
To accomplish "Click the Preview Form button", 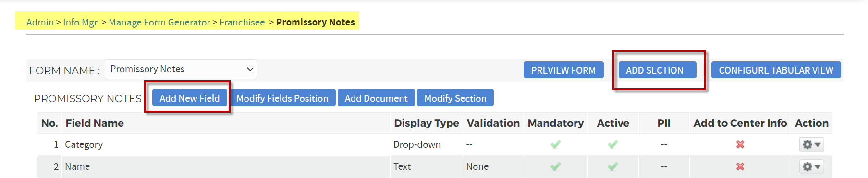I will click(563, 70).
